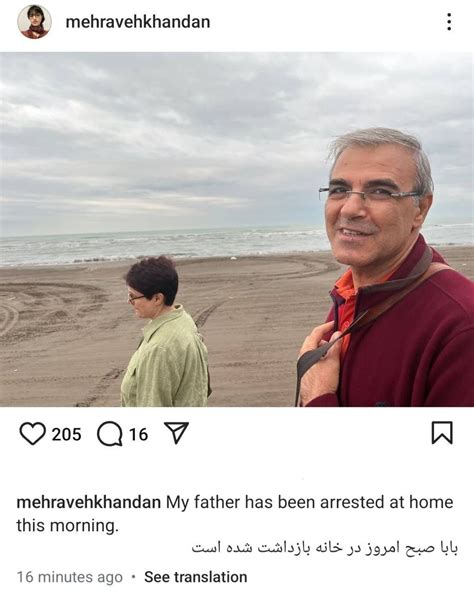Tap the woman in the green shirt

165,333
